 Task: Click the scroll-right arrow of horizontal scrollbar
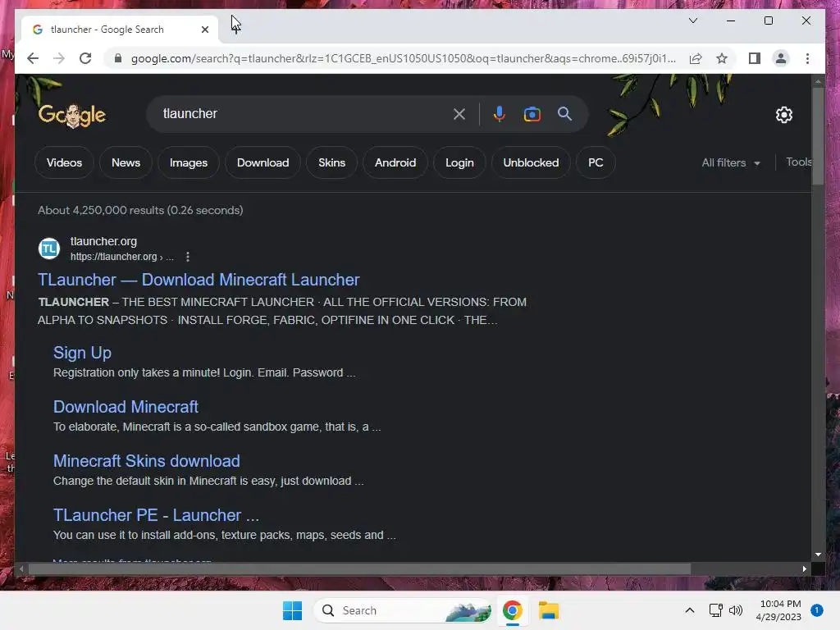point(804,569)
